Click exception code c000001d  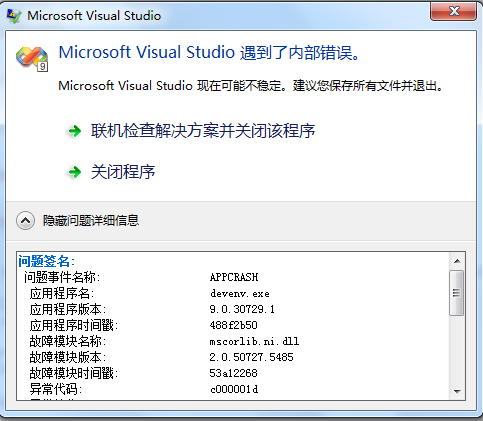point(234,389)
